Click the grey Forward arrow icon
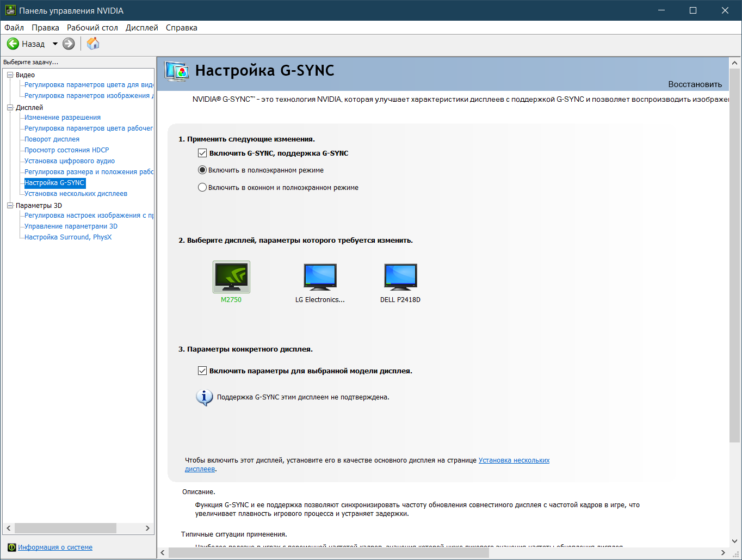 (69, 44)
